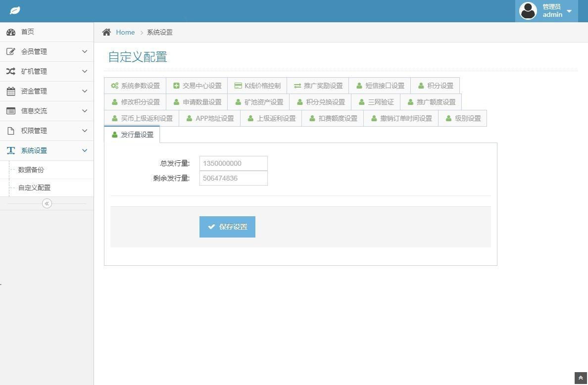Switch to the 系统参数设置 tab

tap(135, 86)
